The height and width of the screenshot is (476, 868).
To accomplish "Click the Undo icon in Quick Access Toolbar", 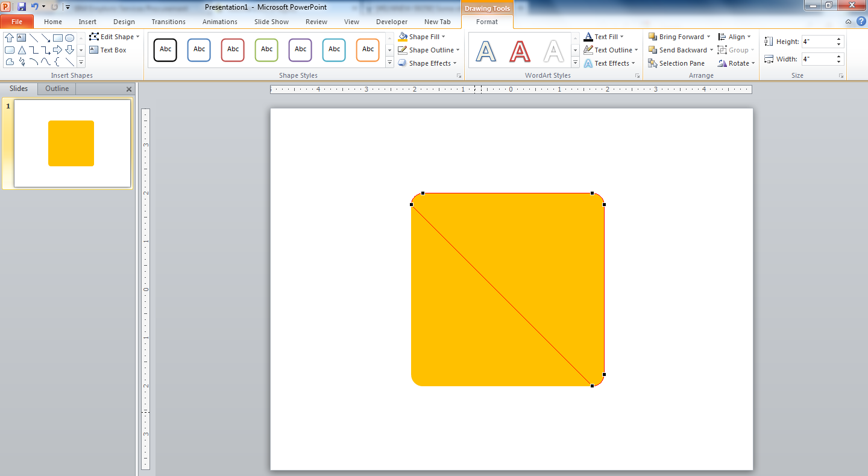I will click(35, 7).
